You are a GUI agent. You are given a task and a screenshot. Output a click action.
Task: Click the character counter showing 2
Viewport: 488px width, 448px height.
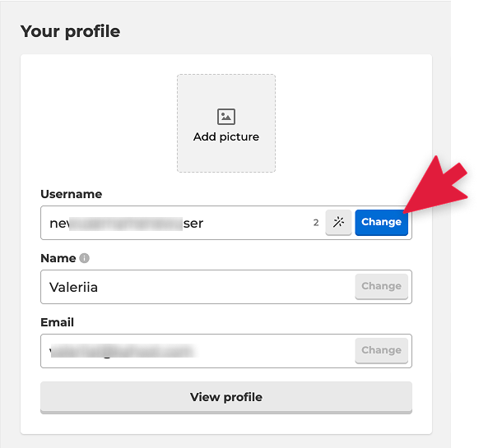pyautogui.click(x=316, y=223)
